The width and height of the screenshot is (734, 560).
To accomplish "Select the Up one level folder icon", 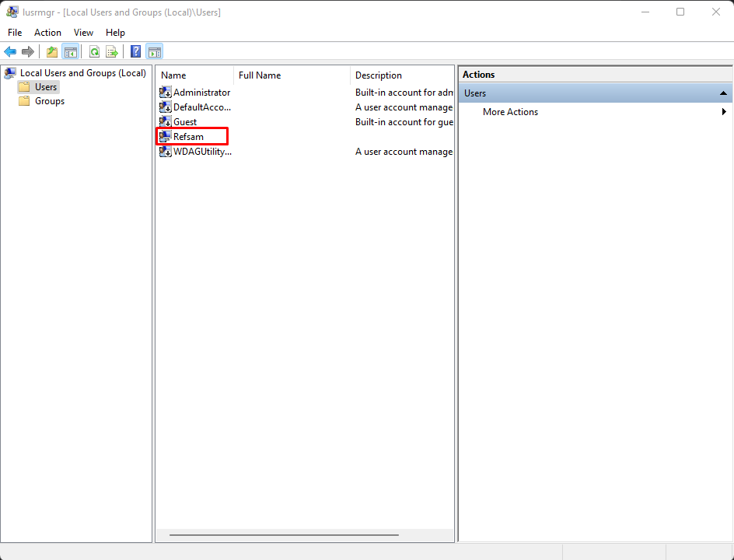I will (51, 51).
